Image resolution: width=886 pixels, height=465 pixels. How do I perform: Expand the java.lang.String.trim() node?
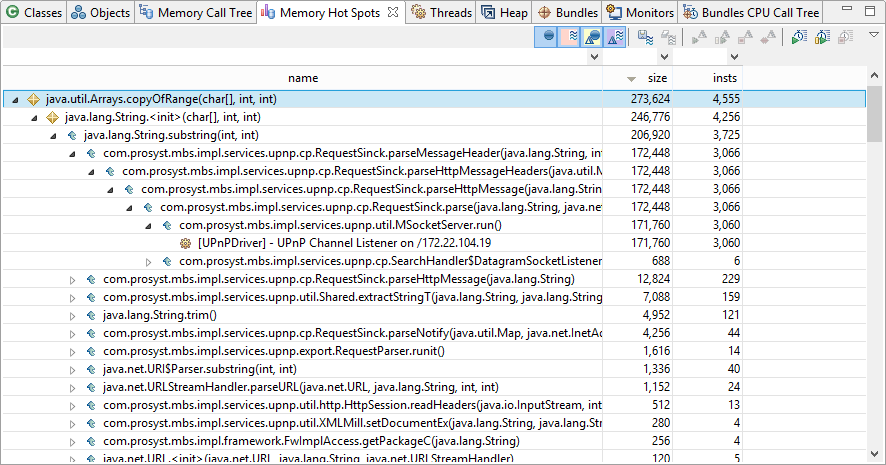(x=72, y=315)
